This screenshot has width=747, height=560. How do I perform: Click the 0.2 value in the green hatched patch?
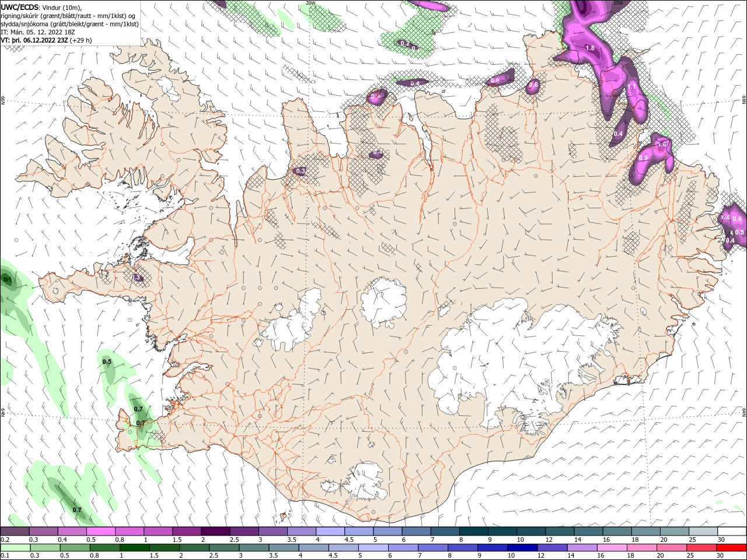404,43
